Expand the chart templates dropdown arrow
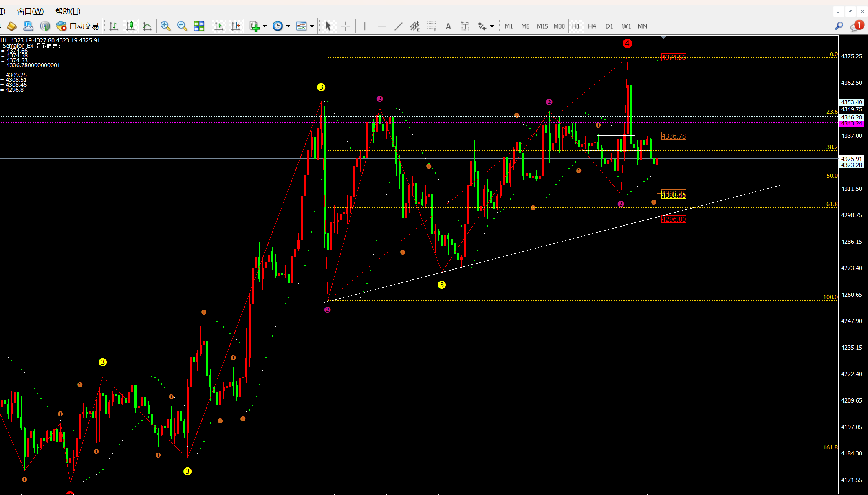 [312, 26]
